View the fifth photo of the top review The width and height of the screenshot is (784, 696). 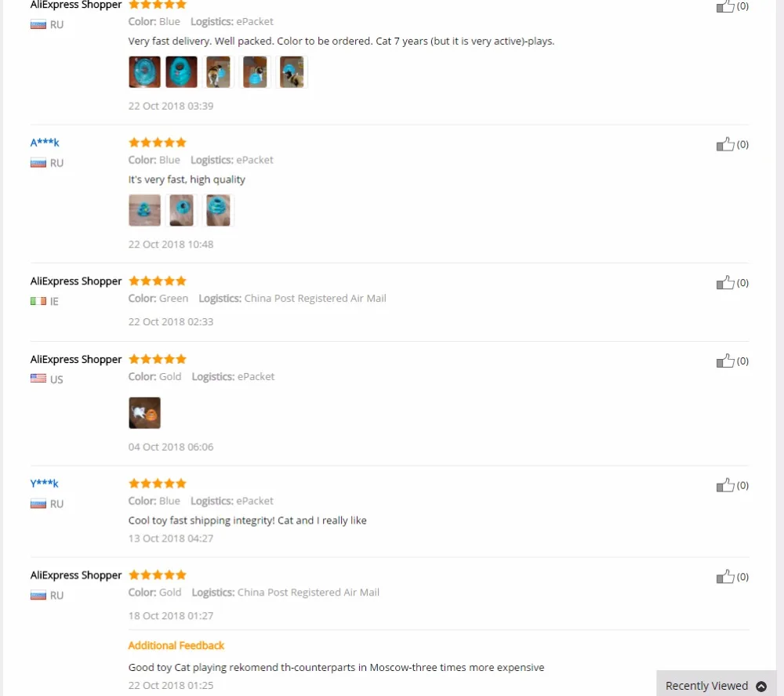pyautogui.click(x=292, y=72)
